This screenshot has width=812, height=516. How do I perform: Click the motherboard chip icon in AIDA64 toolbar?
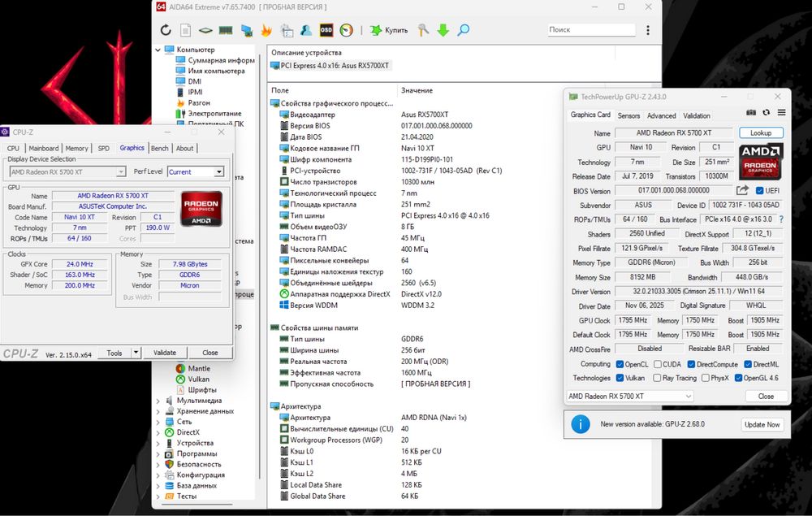[205, 30]
